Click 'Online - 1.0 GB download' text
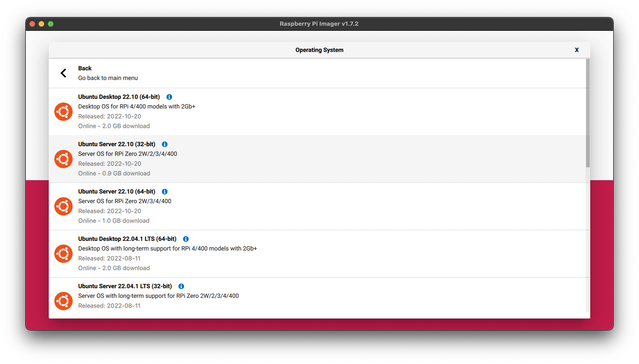Viewport: 639px width, 364px height. 114,221
